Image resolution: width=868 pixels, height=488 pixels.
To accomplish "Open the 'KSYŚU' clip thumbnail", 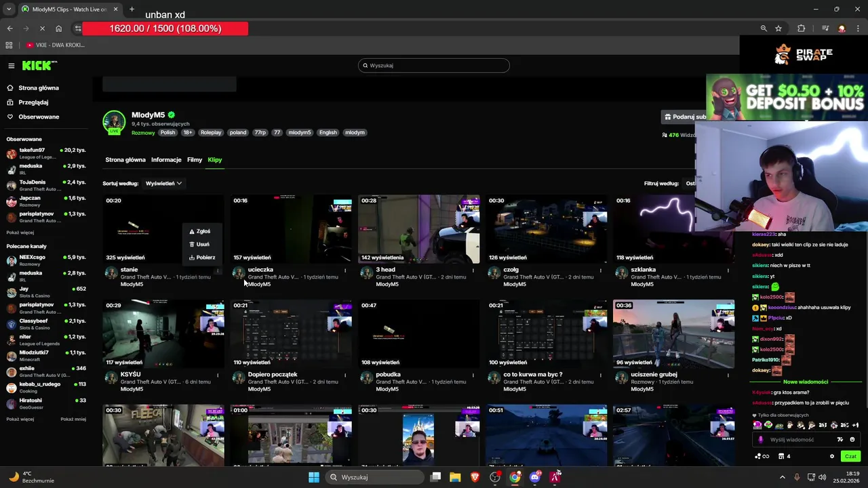I will 163,334.
